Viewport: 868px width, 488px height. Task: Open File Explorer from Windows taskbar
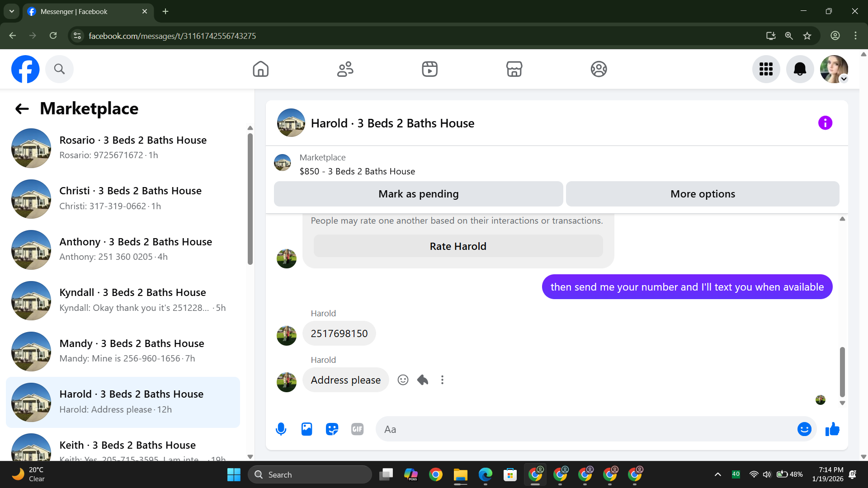pyautogui.click(x=460, y=475)
